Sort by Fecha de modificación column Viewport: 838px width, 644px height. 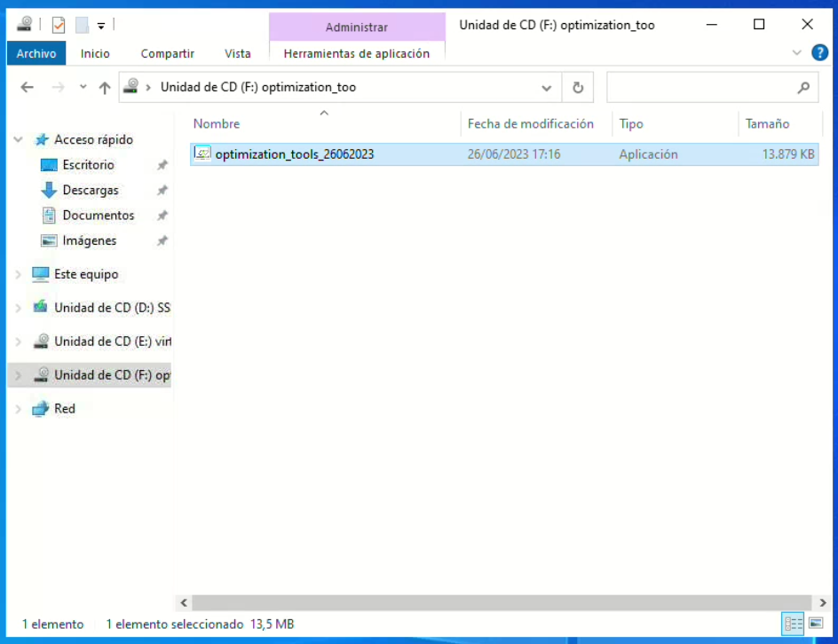pos(530,124)
